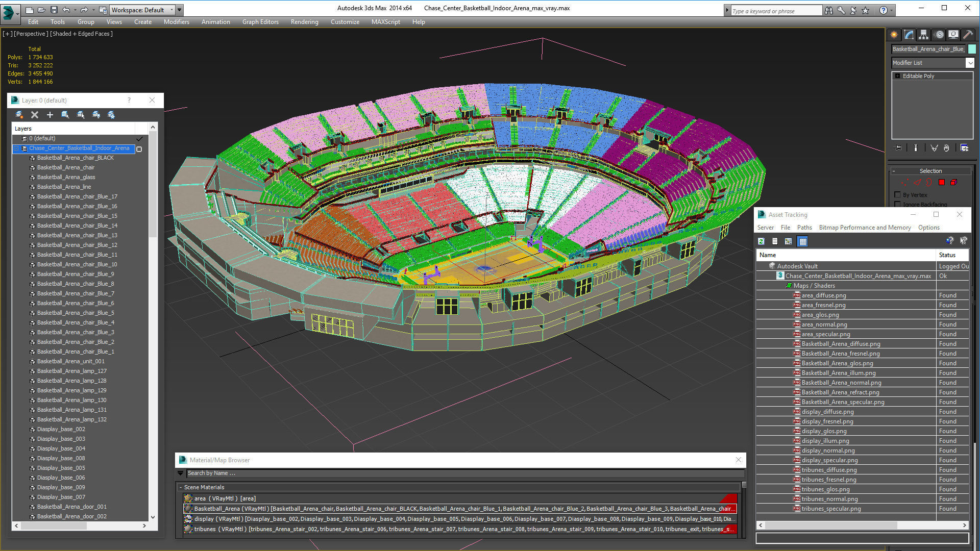980x551 pixels.
Task: Click the keyword search input field
Action: pyautogui.click(x=776, y=11)
